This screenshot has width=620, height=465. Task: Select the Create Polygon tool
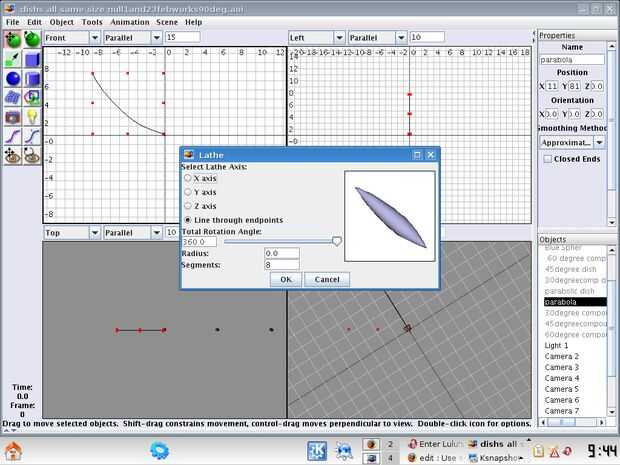point(32,97)
